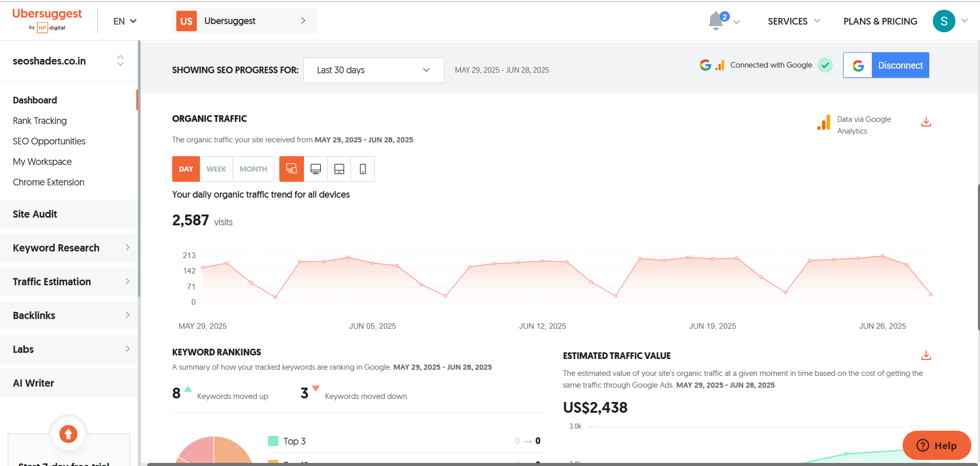The width and height of the screenshot is (980, 466).
Task: Click the US country flag badge
Action: pos(187,21)
